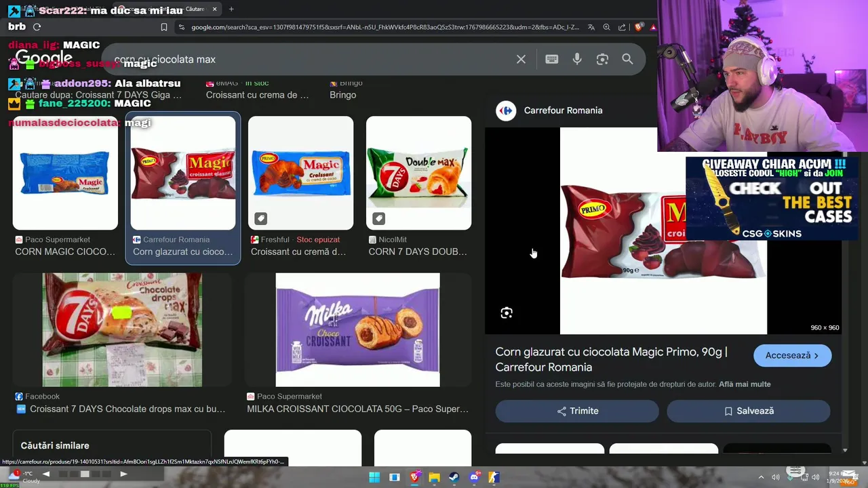Open the Află mai multe link
The image size is (868, 488).
745,384
